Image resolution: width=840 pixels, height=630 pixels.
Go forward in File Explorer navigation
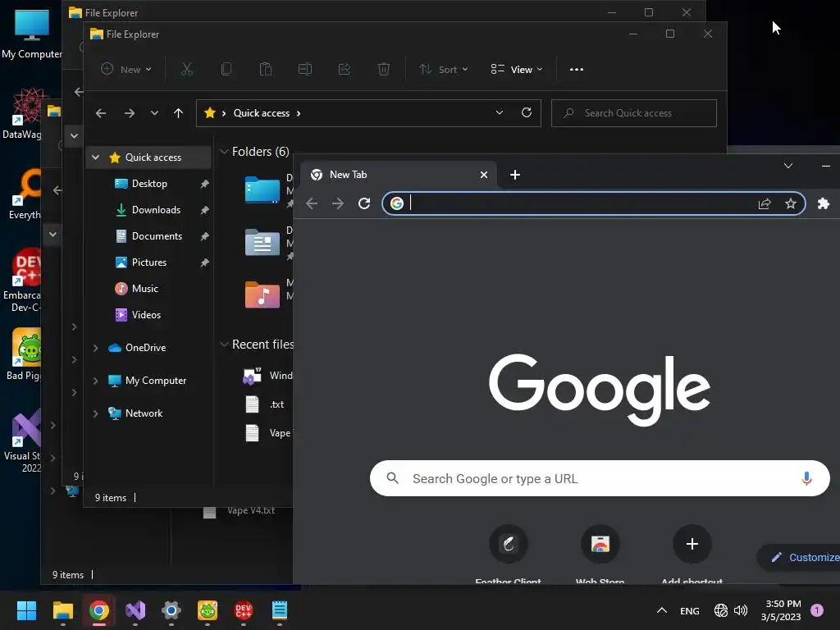pyautogui.click(x=129, y=113)
